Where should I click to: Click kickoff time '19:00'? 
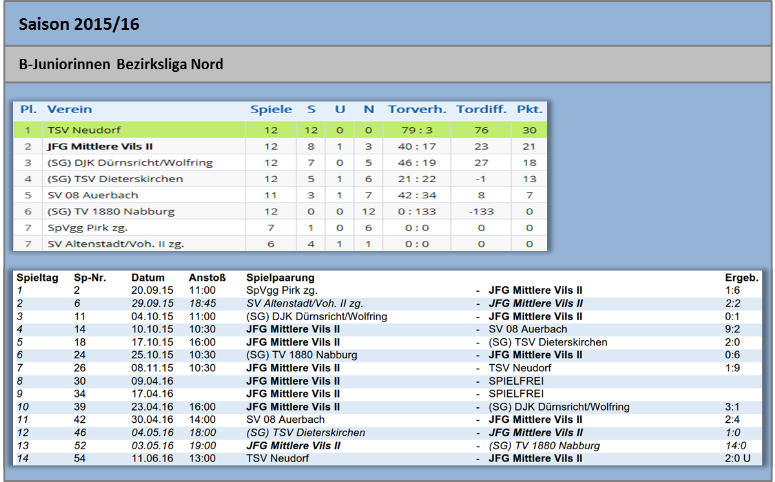(202, 445)
